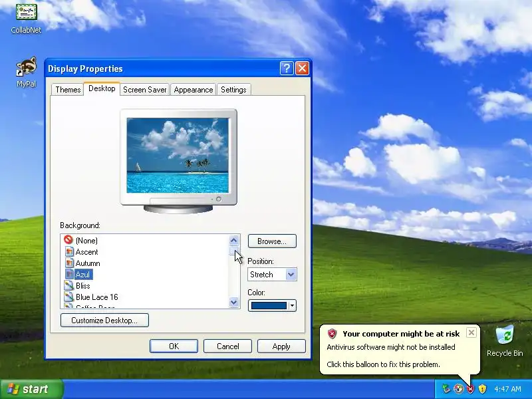Click the background list scroll-up arrow
This screenshot has width=532, height=399.
[234, 241]
